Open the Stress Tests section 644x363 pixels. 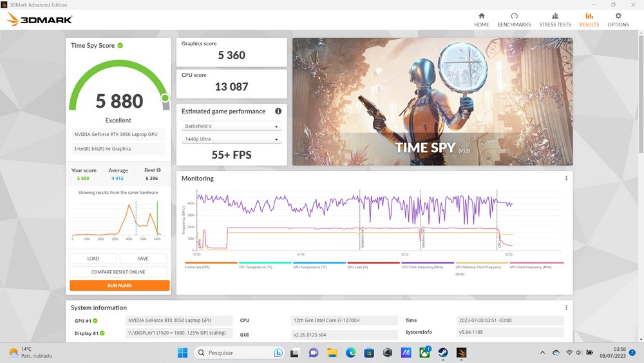click(x=554, y=17)
